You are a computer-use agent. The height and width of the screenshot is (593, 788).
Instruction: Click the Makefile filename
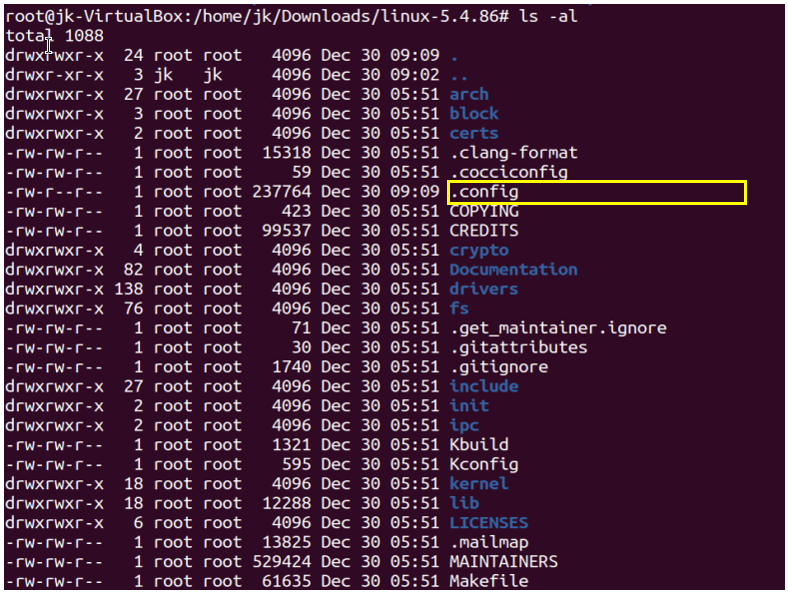(x=489, y=581)
